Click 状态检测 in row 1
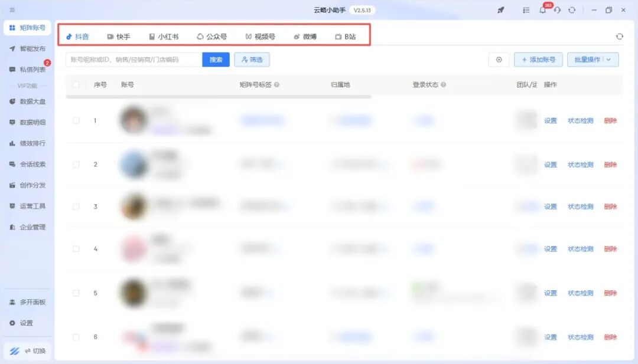This screenshot has width=638, height=364. pos(580,121)
